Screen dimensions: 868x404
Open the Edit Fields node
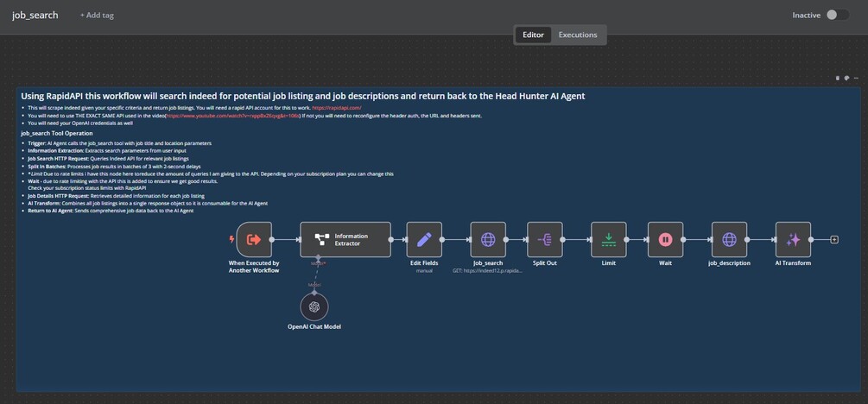point(424,240)
